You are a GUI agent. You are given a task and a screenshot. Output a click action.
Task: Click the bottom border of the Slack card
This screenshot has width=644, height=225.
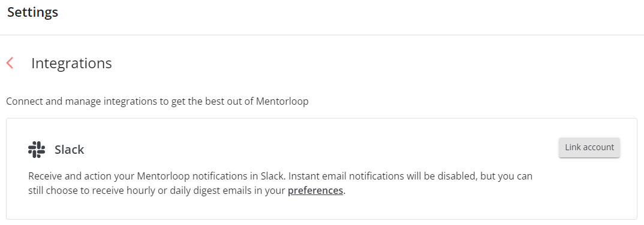(x=321, y=219)
